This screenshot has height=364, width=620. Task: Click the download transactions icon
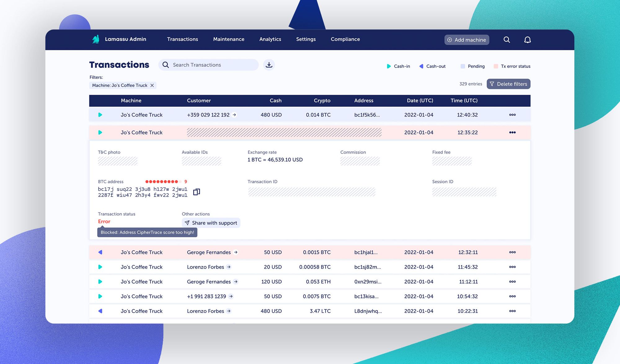[269, 65]
